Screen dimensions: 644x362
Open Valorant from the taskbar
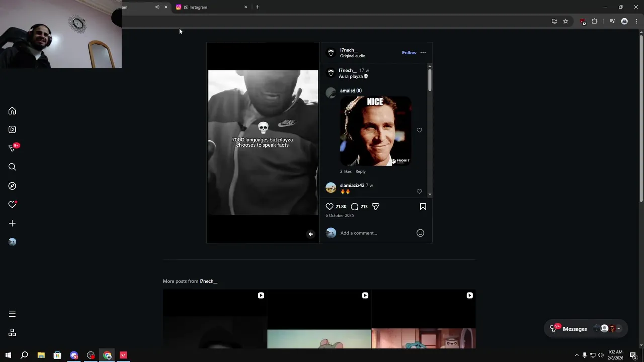123,355
